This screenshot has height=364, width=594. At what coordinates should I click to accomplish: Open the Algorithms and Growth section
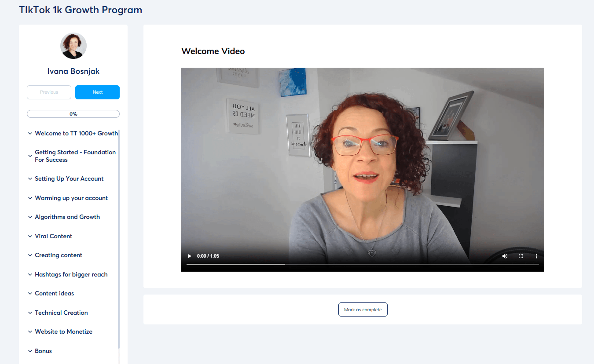point(67,217)
